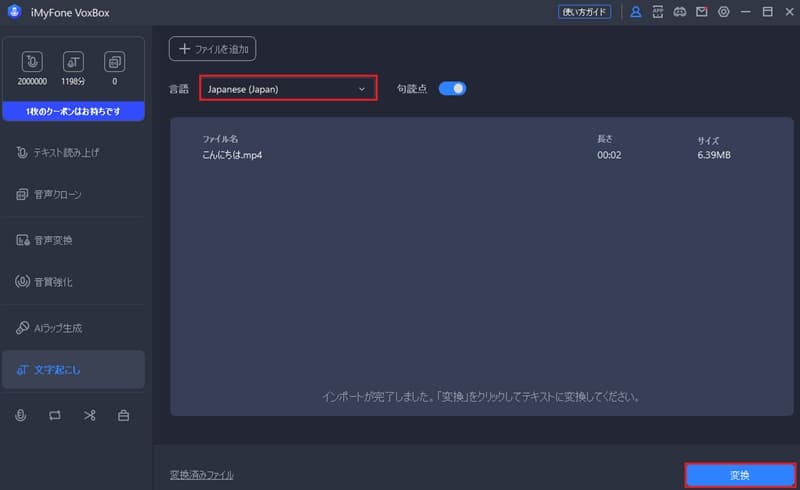
Task: Open the cut/scissors edit tool icon
Action: tap(89, 415)
